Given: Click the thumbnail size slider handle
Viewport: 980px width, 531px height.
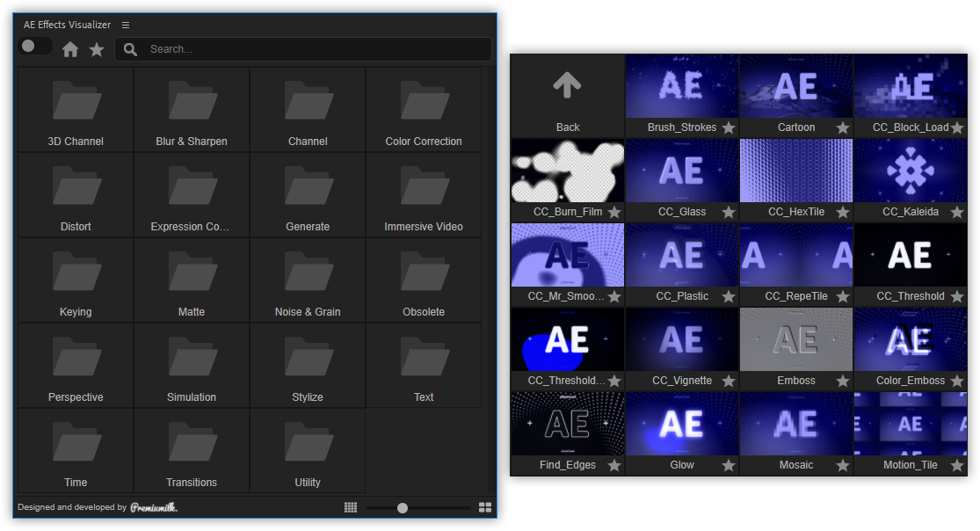Looking at the screenshot, I should tap(403, 508).
